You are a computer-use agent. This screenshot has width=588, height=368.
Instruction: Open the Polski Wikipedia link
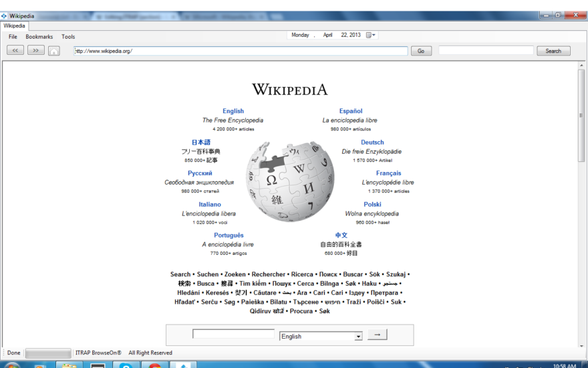[x=372, y=204]
